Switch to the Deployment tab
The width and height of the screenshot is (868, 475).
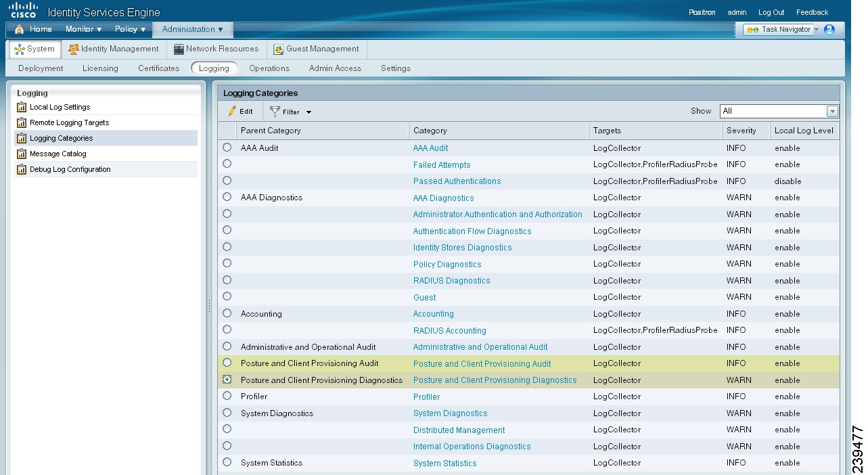[41, 68]
